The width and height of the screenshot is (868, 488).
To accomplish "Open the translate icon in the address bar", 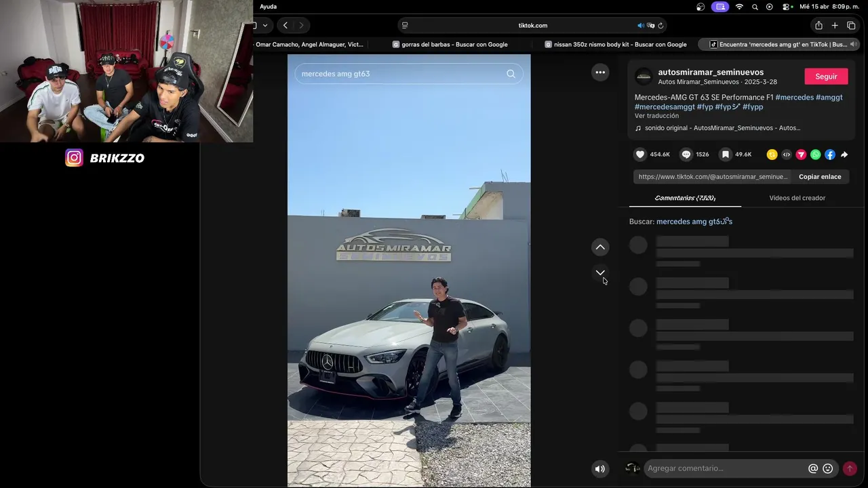I will pyautogui.click(x=651, y=26).
